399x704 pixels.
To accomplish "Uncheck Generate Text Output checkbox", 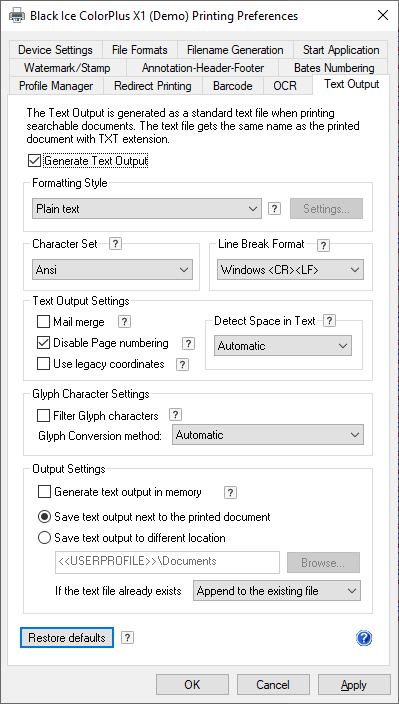I will (34, 161).
